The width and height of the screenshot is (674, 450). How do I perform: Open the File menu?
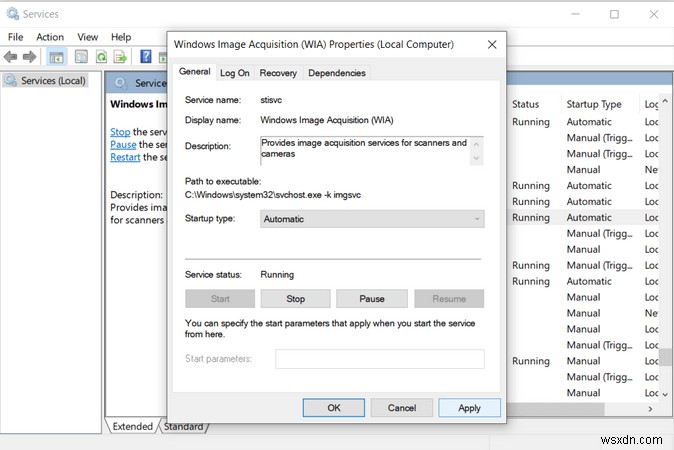coord(15,37)
